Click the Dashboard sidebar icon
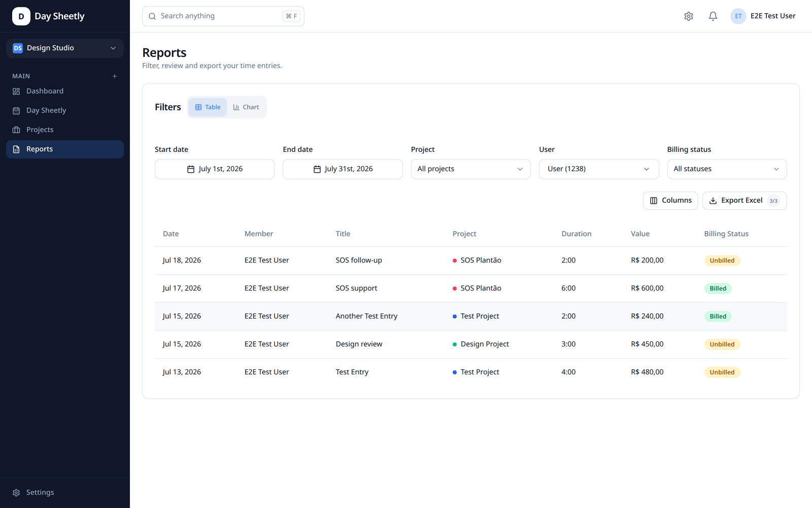The height and width of the screenshot is (508, 812). click(x=16, y=91)
